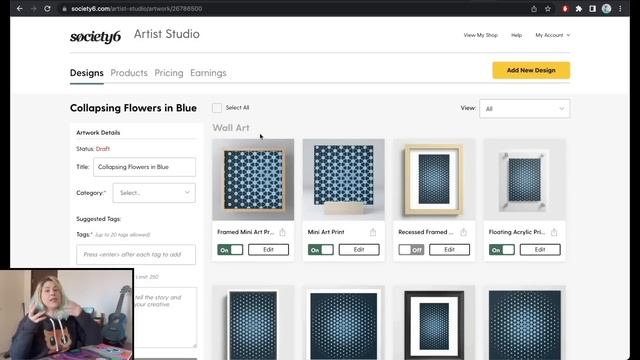This screenshot has width=640, height=360.
Task: Open the extensions puzzle icon
Action: (579, 9)
